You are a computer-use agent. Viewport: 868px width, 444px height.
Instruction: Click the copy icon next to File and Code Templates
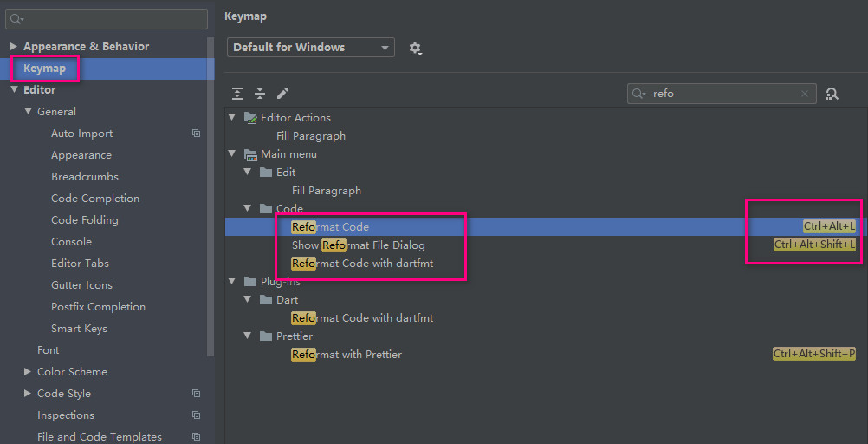click(x=196, y=436)
